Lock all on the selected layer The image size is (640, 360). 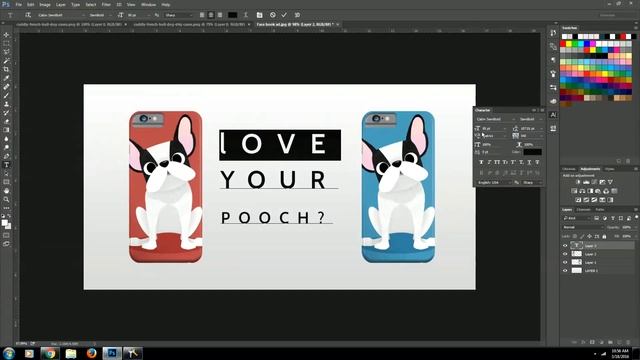coord(604,236)
